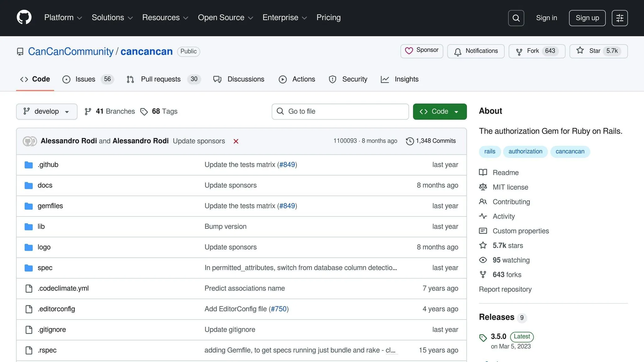Click the failed status X icon
Image resolution: width=644 pixels, height=362 pixels.
pyautogui.click(x=236, y=141)
